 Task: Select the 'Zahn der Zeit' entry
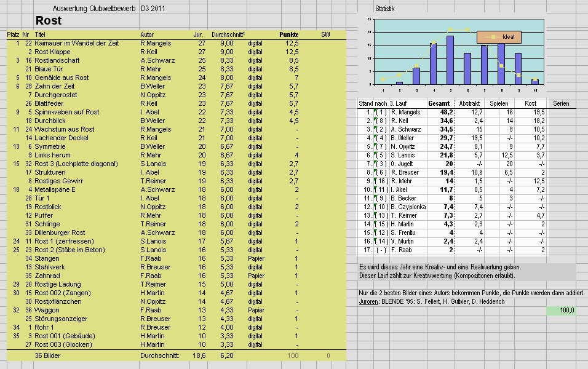(54, 86)
